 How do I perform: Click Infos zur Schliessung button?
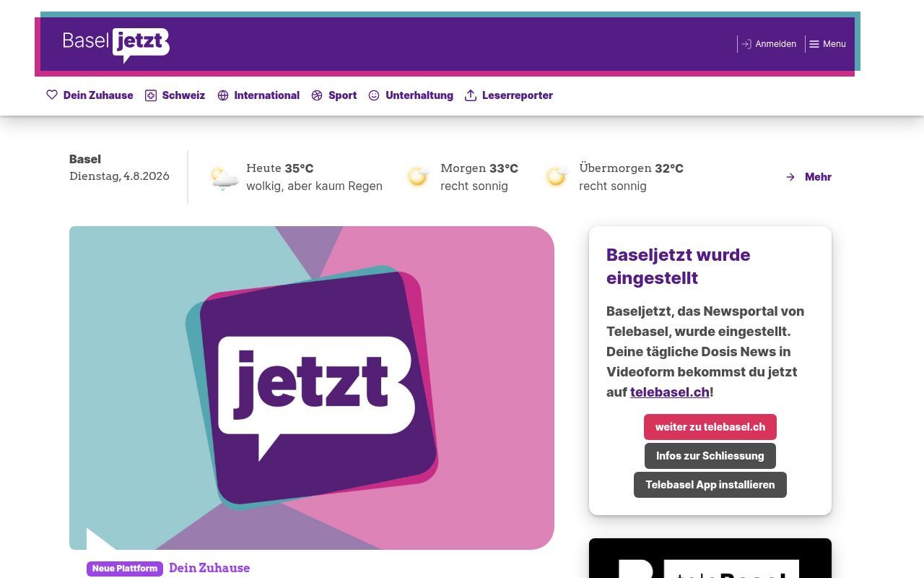[x=710, y=456]
